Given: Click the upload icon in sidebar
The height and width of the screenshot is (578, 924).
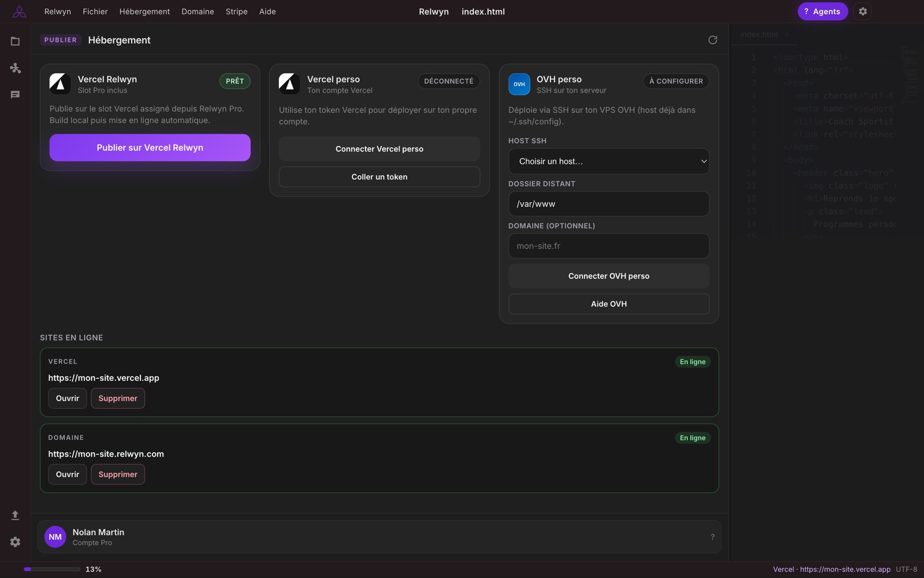Looking at the screenshot, I should [x=15, y=515].
